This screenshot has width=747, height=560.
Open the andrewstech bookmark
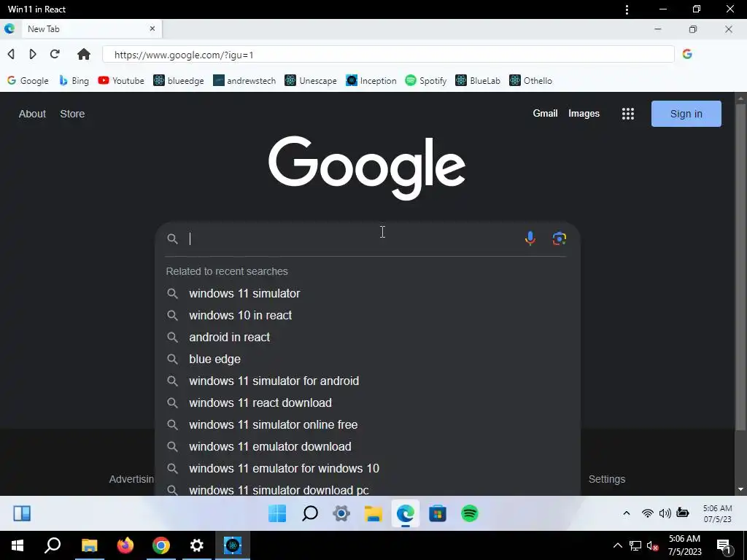244,80
